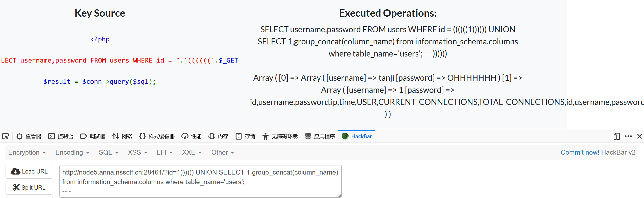644x198 pixels.
Task: Expand the XSS dropdown
Action: click(137, 152)
